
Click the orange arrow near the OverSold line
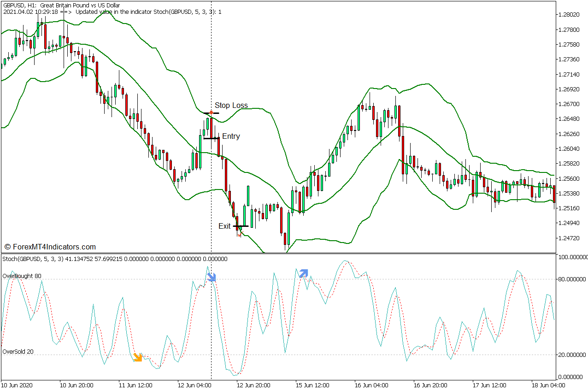(x=137, y=357)
